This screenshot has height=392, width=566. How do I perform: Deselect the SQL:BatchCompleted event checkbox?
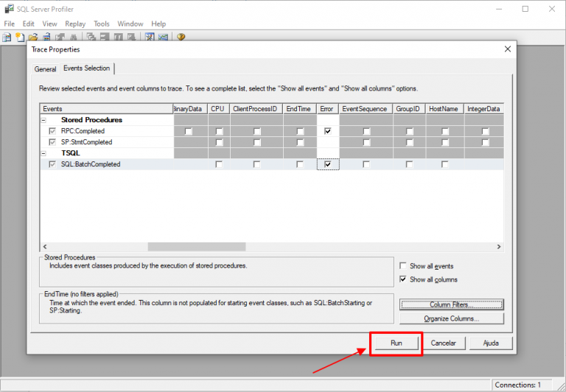point(52,164)
